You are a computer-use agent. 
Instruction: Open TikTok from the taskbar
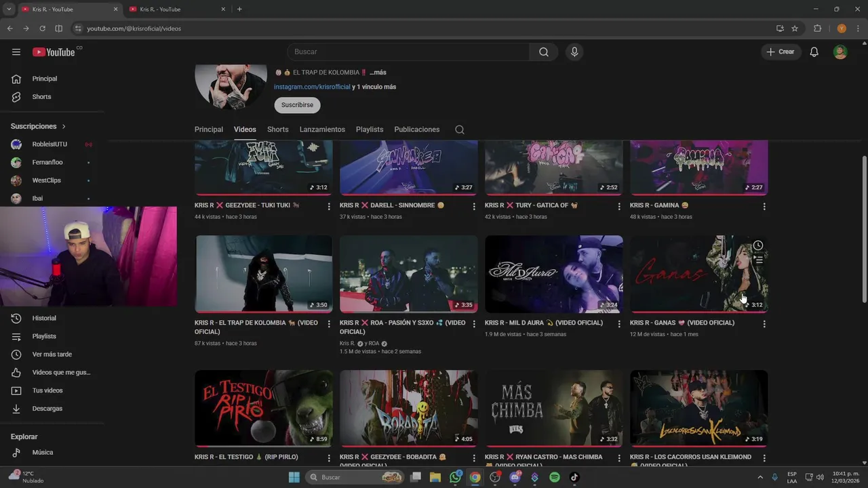click(574, 477)
